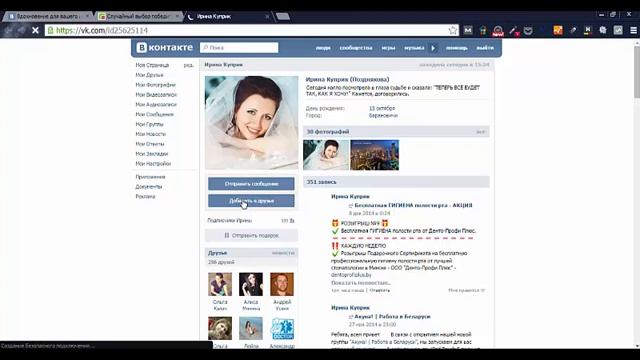Image resolution: width=640 pixels, height=360 pixels.
Task: Open Мои Новости in the sidebar
Action: pos(151,134)
